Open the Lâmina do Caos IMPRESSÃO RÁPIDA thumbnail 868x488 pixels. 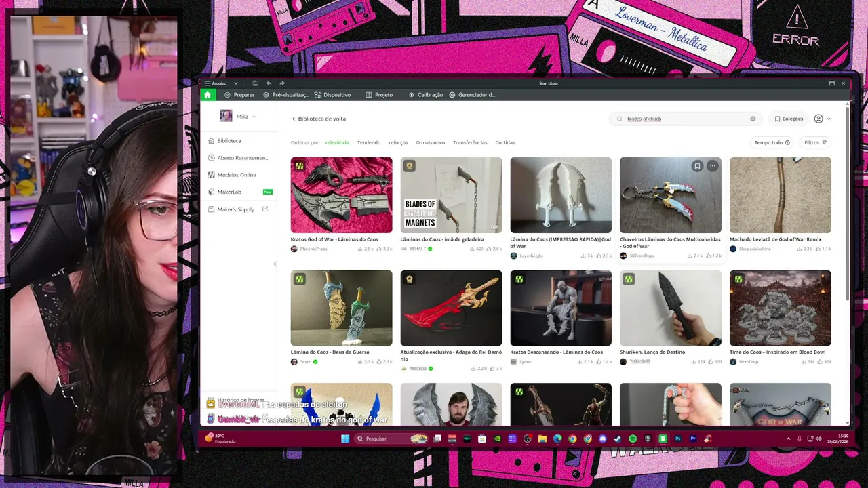(x=561, y=195)
